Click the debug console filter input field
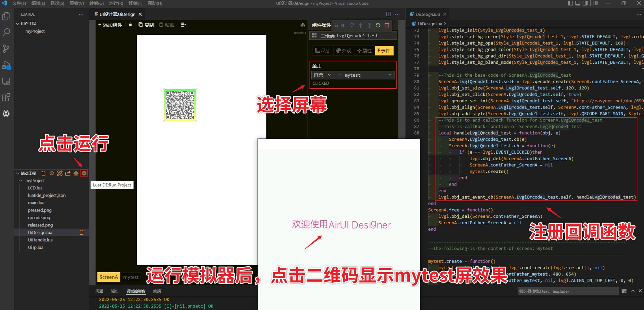 coord(568,291)
